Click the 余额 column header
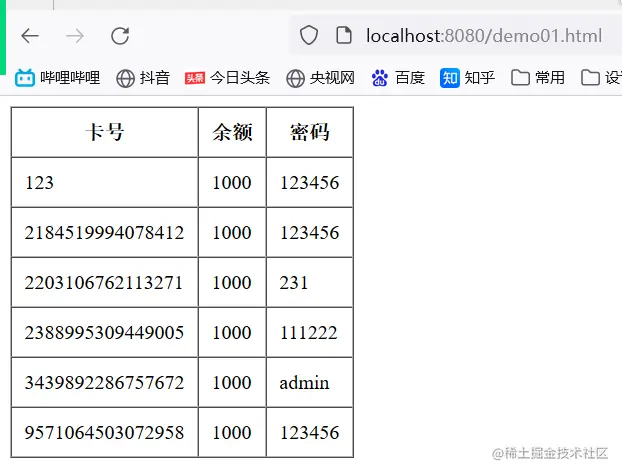 (x=232, y=132)
